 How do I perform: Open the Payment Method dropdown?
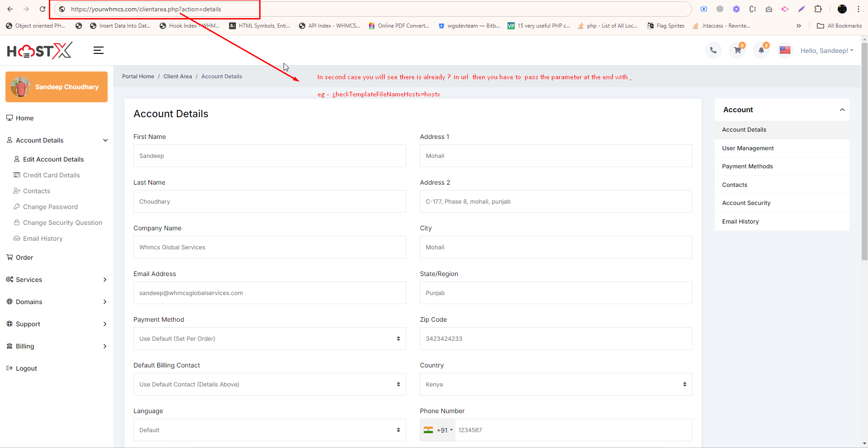pos(269,338)
